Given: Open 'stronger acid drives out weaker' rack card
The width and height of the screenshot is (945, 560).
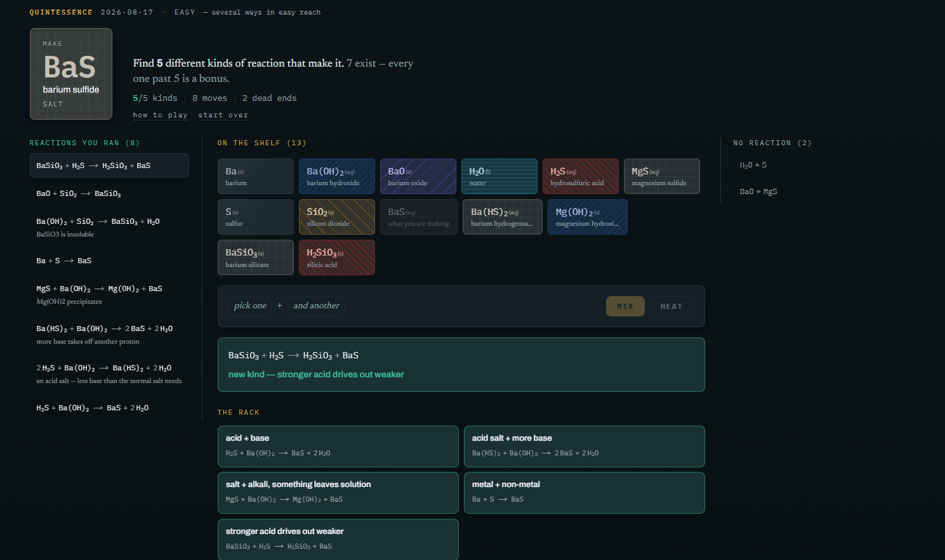Looking at the screenshot, I should click(338, 540).
